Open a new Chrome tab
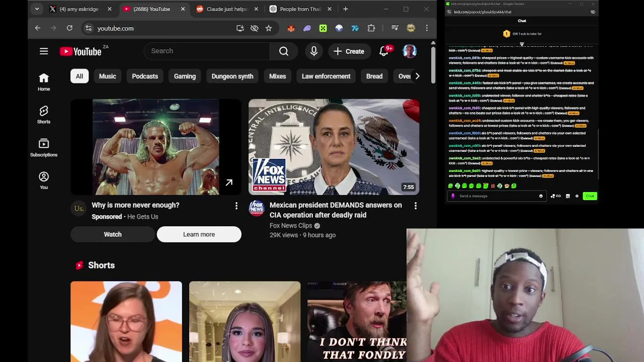 (346, 9)
